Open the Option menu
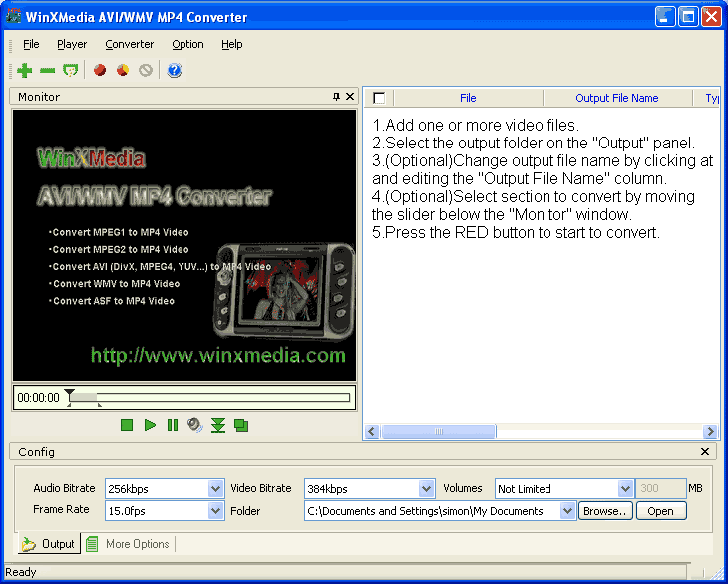This screenshot has width=728, height=584. pos(187,44)
